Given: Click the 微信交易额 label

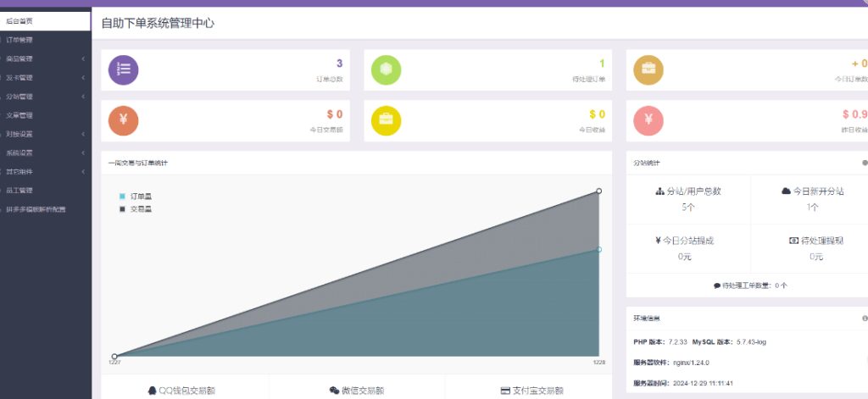Looking at the screenshot, I should [363, 391].
